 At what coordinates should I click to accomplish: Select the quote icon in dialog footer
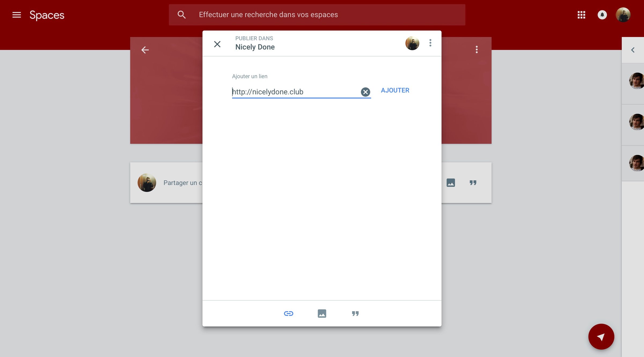355,313
